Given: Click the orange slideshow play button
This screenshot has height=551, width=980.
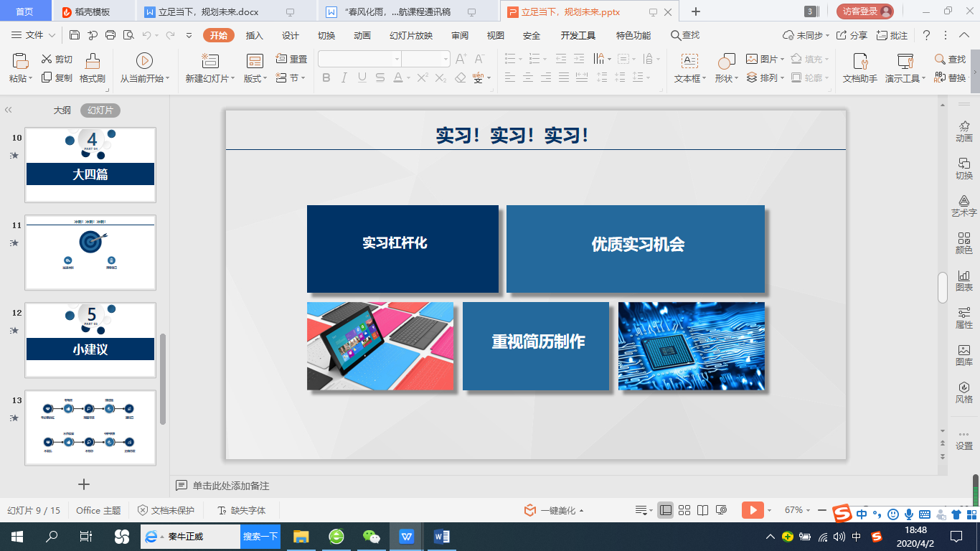Looking at the screenshot, I should (753, 510).
